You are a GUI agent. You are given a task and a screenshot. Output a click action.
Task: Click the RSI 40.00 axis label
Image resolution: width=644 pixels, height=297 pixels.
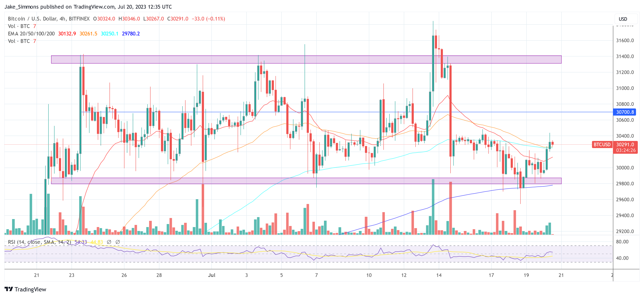(622, 258)
